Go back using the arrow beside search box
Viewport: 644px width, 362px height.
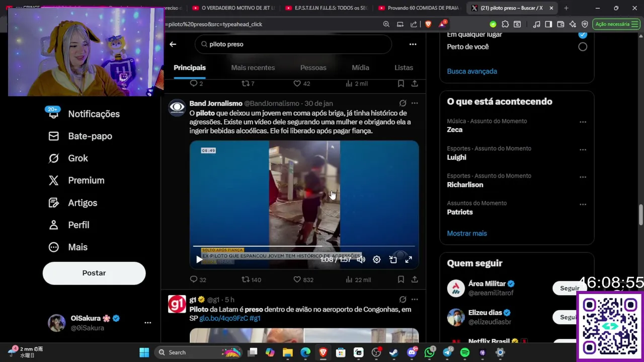[173, 44]
